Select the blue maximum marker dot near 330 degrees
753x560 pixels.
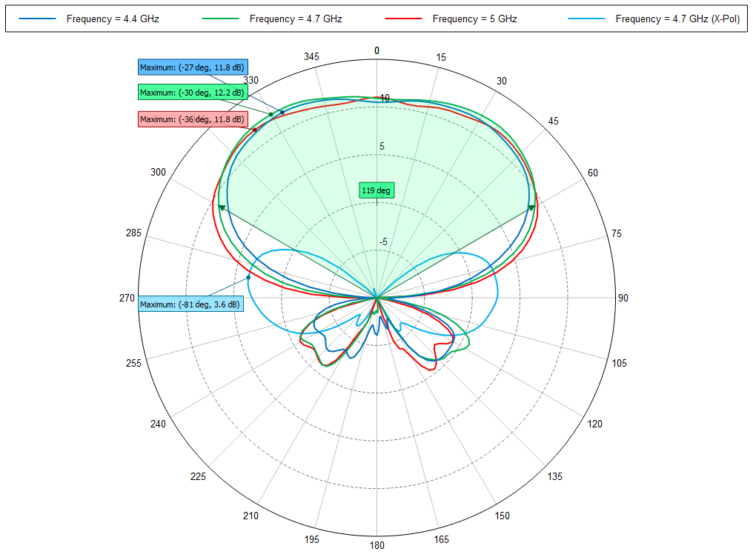point(282,112)
